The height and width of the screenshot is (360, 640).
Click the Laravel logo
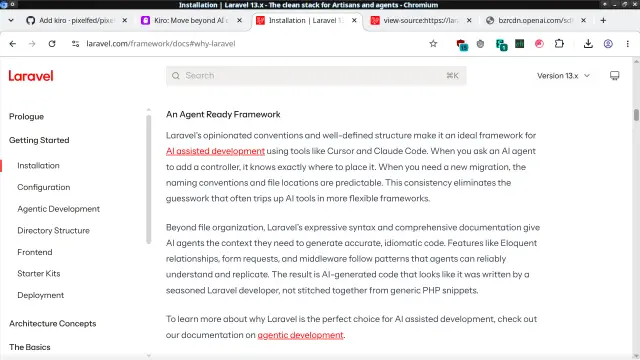click(x=31, y=76)
